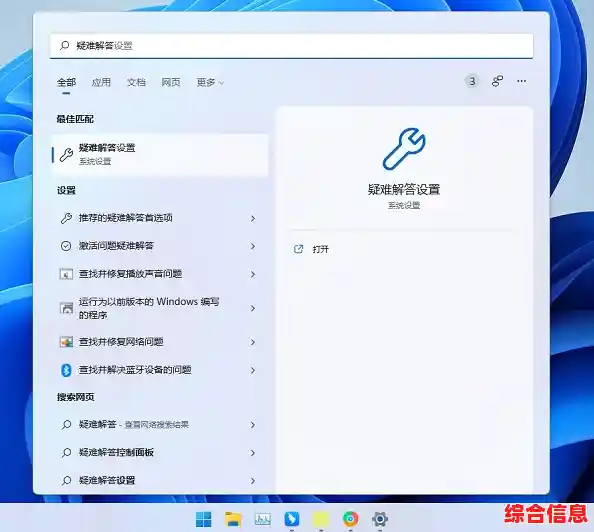Click search icon beside 疑难解答控制面板
The width and height of the screenshot is (594, 532).
66,452
